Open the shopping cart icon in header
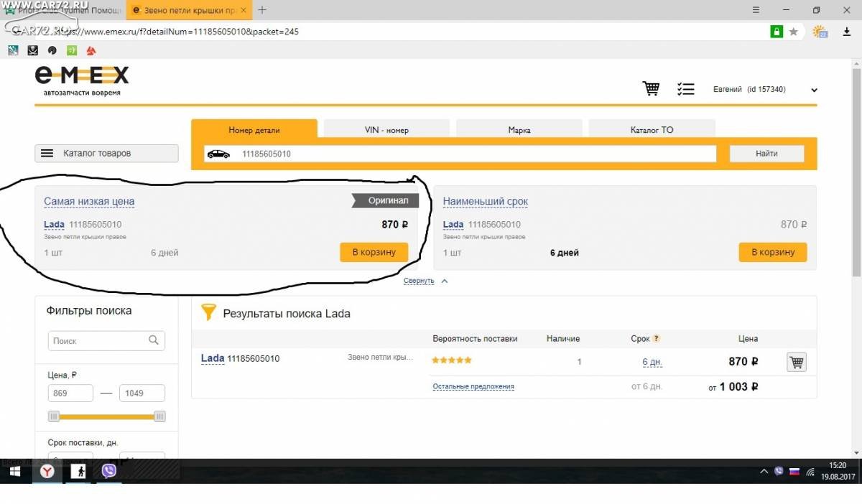The height and width of the screenshot is (504, 862). click(651, 89)
